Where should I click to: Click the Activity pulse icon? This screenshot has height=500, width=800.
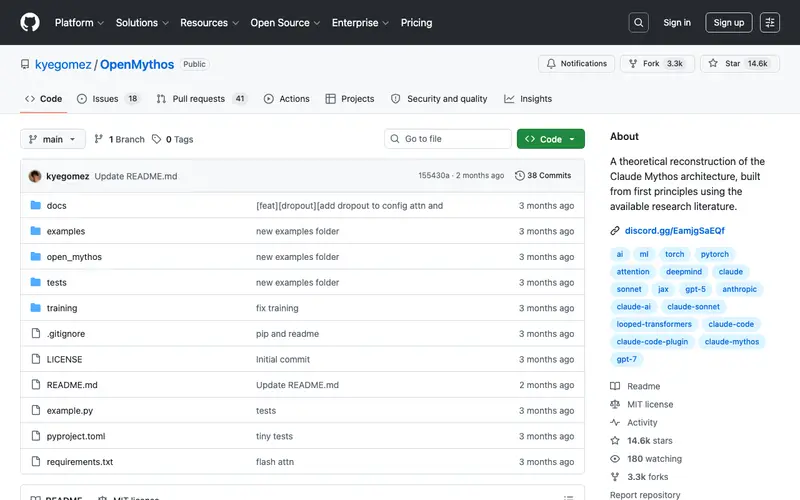(615, 422)
